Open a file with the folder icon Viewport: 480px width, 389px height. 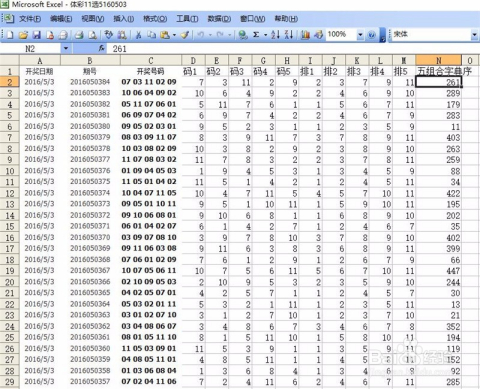(x=23, y=34)
